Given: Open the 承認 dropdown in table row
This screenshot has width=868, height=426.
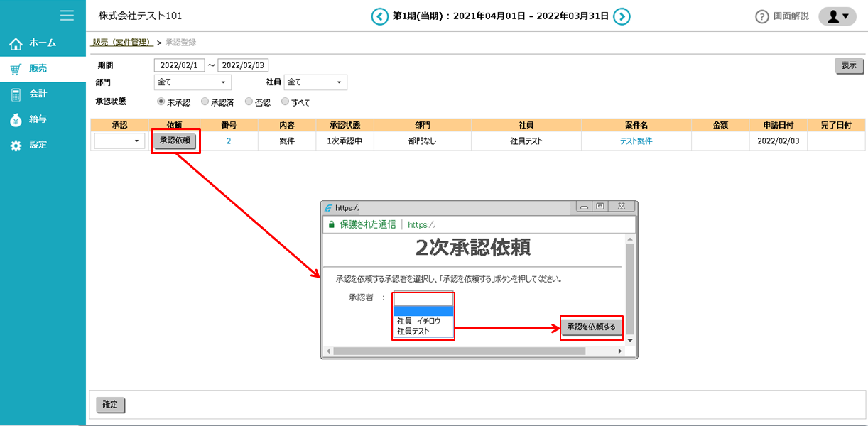Looking at the screenshot, I should [x=119, y=141].
